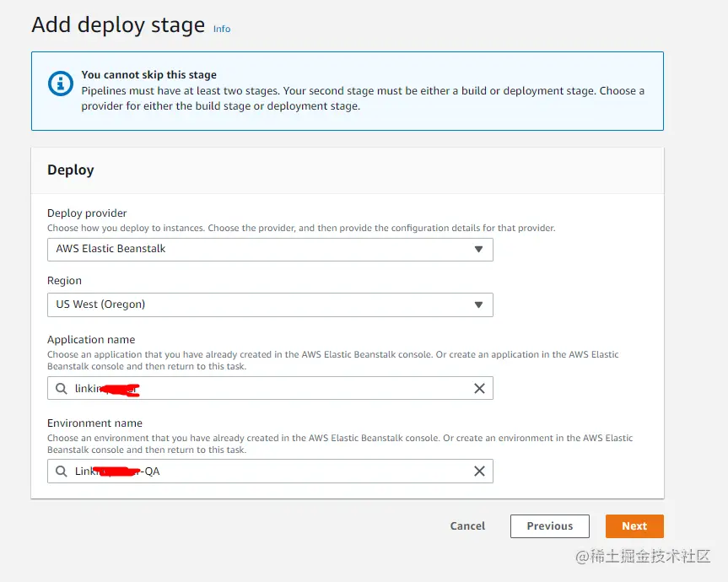Open the Info link beside the page title
The height and width of the screenshot is (582, 728).
click(x=222, y=29)
